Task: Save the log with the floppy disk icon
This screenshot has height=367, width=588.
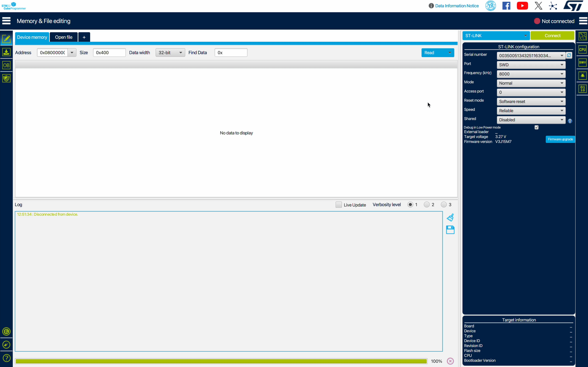Action: 450,230
